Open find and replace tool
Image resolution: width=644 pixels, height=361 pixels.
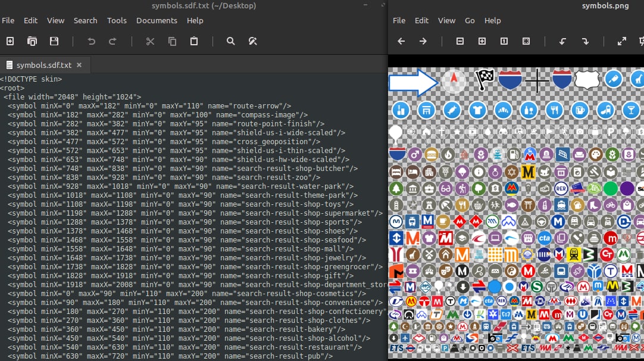tap(252, 41)
